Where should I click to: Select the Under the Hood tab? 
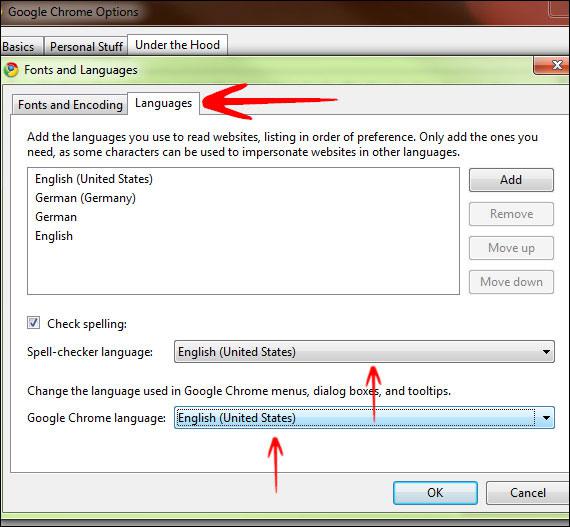[x=177, y=45]
